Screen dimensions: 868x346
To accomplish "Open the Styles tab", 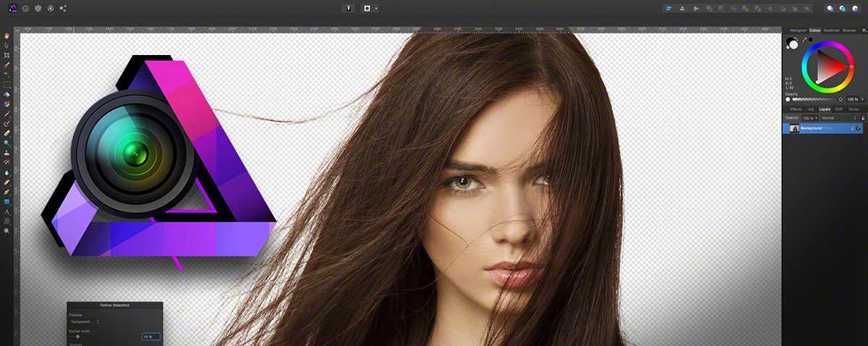I will (x=854, y=109).
